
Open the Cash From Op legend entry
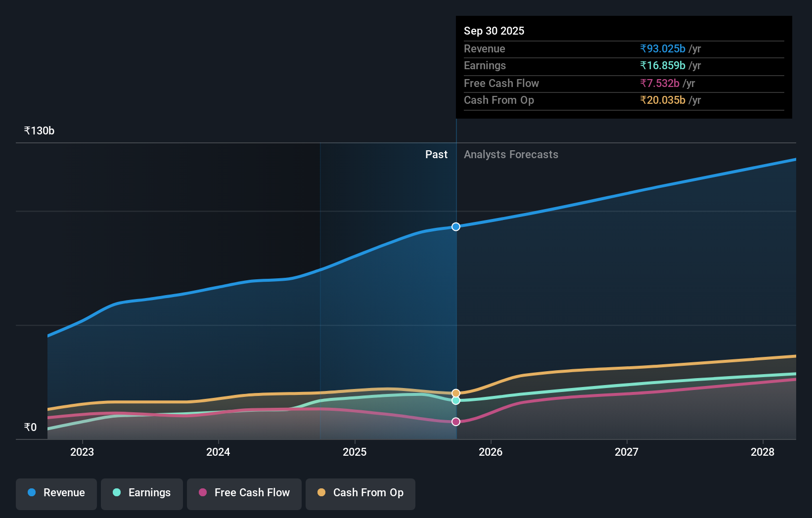pyautogui.click(x=360, y=494)
